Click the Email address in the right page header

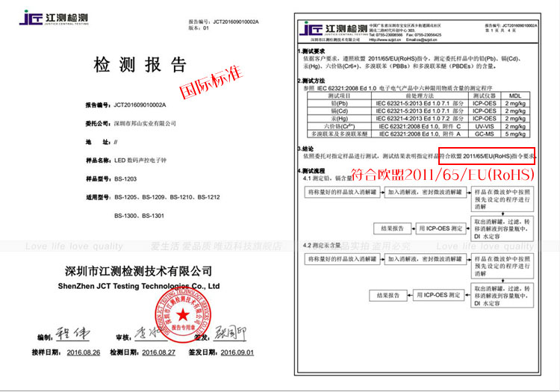pyautogui.click(x=421, y=40)
